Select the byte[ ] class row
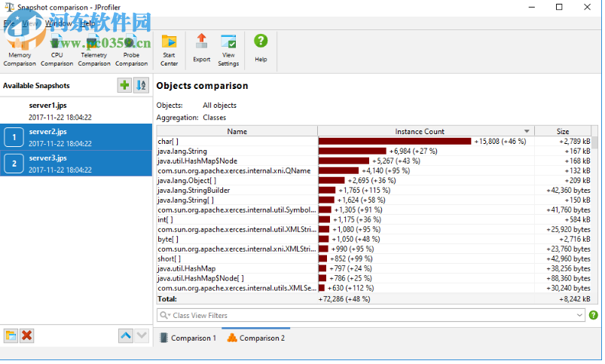This screenshot has height=364, width=605. (x=374, y=240)
